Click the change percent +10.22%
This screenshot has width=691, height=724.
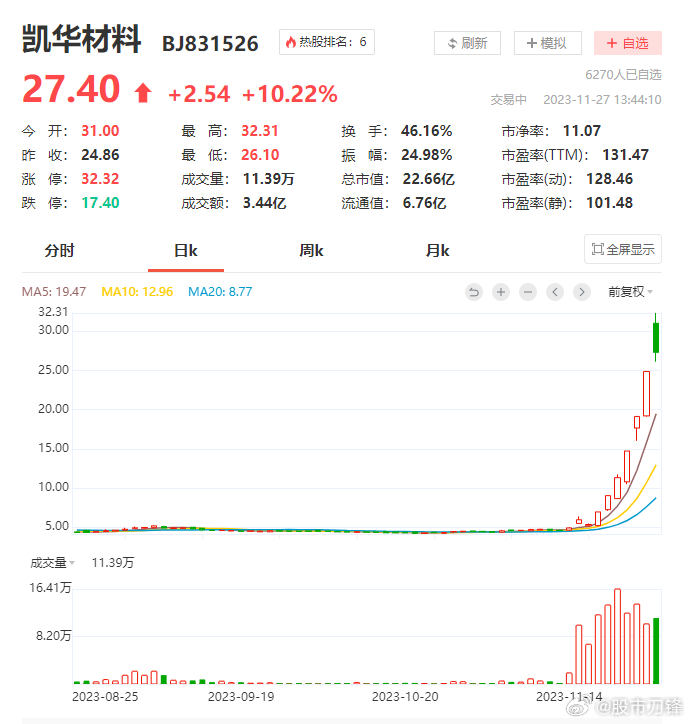[x=290, y=94]
